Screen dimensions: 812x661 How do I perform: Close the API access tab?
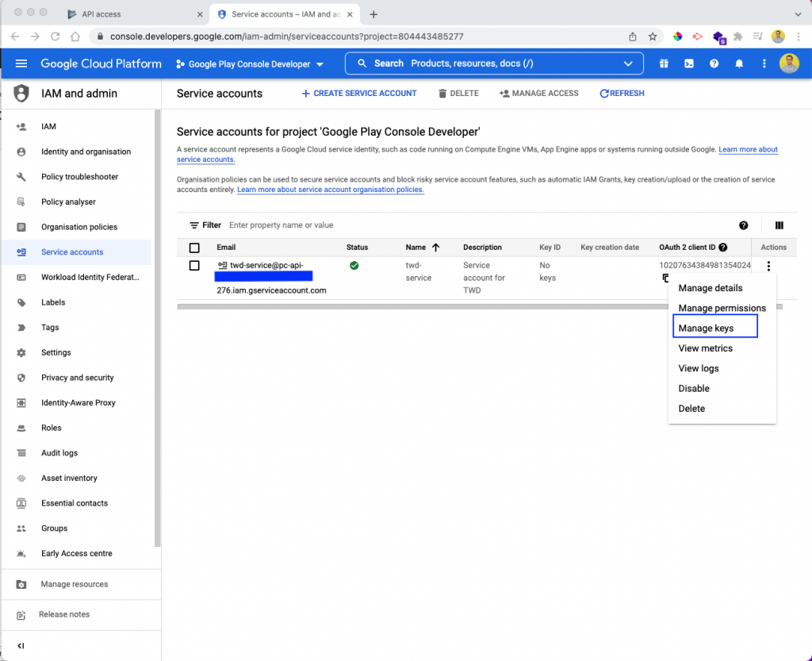(200, 14)
